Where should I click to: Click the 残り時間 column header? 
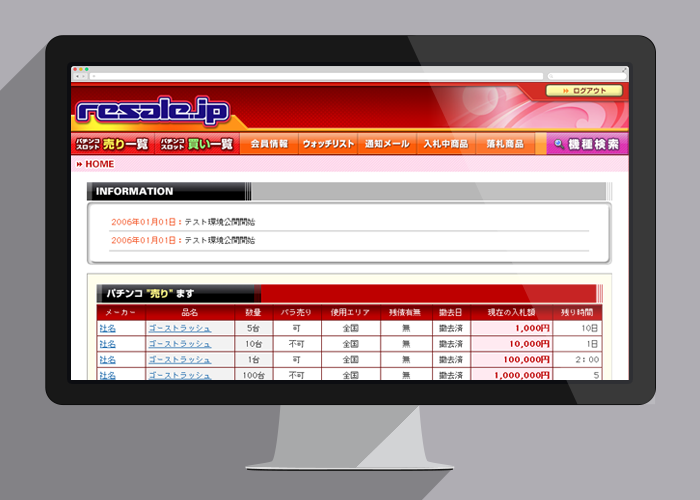(579, 313)
